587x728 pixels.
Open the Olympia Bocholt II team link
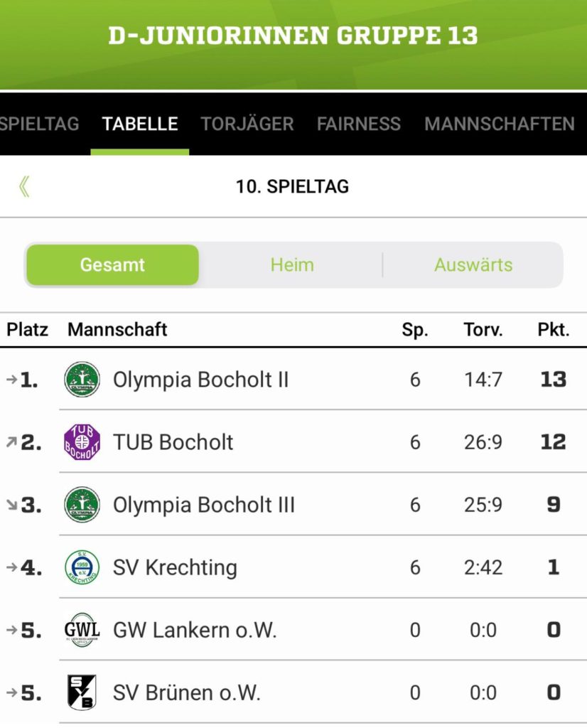click(201, 380)
